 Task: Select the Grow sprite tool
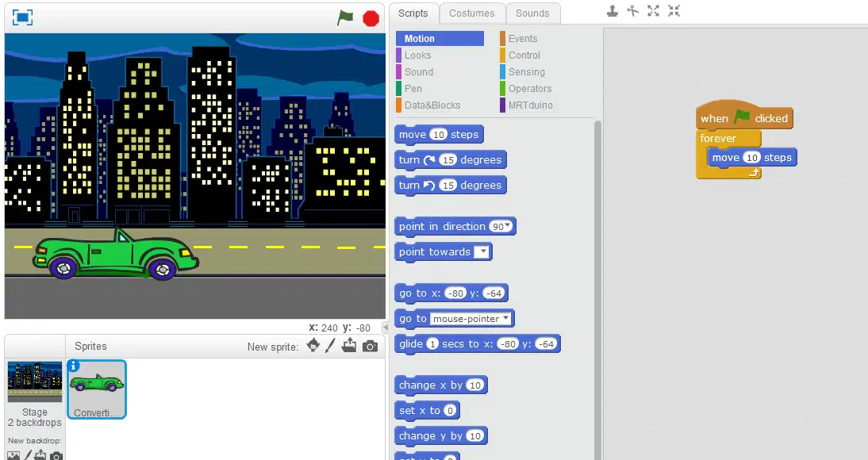coord(653,10)
